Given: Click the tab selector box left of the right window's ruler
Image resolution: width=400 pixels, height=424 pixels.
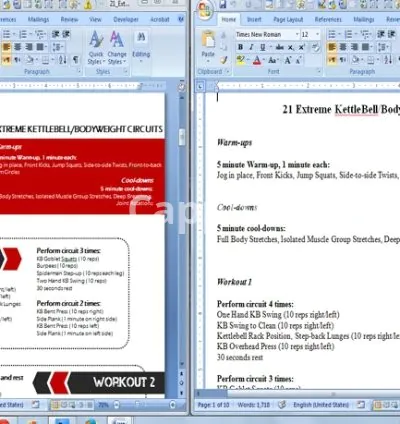Looking at the screenshot, I should (200, 86).
